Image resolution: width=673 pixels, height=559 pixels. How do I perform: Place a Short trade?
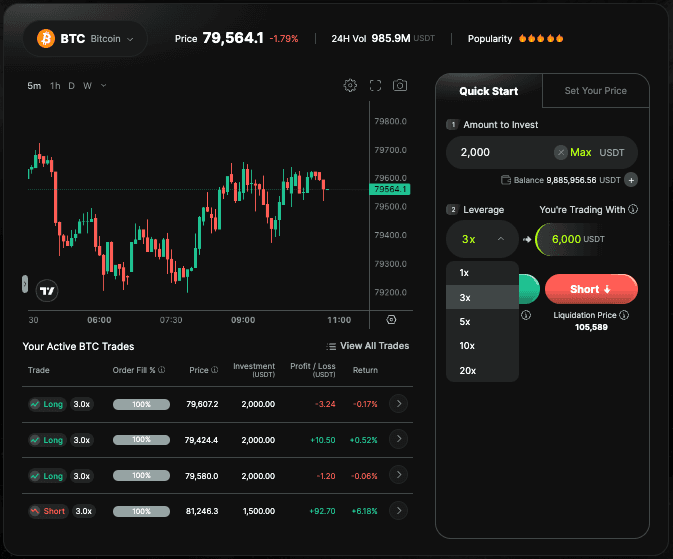tap(591, 289)
